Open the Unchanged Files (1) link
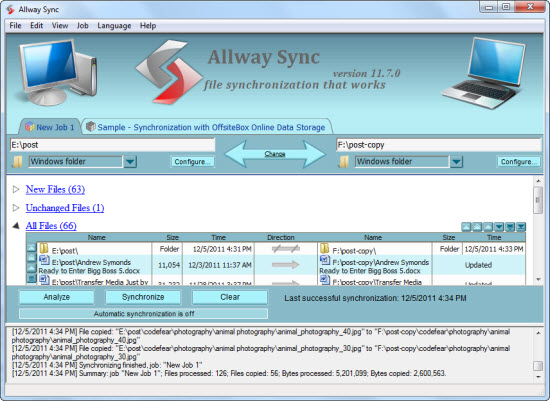Viewport: 550px width, 401px height. pos(65,208)
